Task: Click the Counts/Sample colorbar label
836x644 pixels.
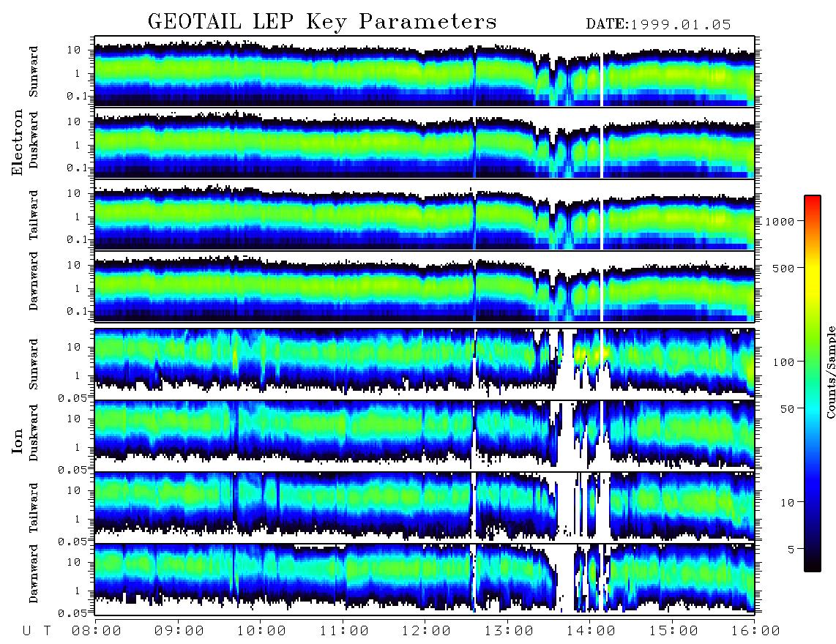Action: point(830,372)
